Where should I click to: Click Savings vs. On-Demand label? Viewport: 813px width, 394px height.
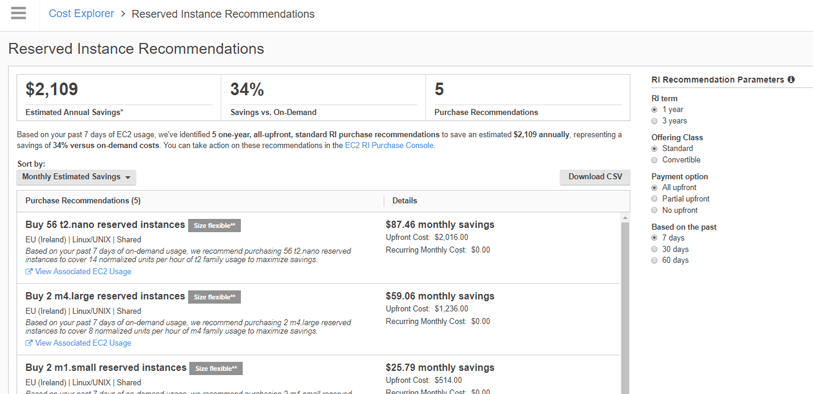pyautogui.click(x=273, y=112)
